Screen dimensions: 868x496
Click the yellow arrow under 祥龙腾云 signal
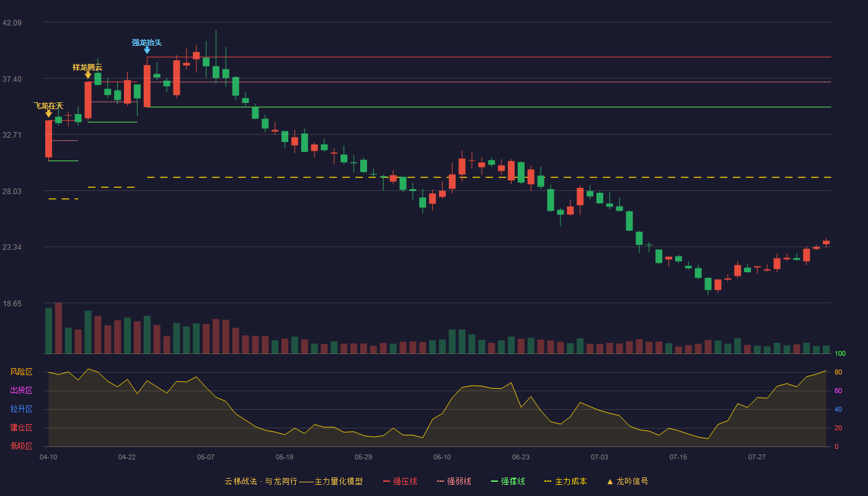coord(88,75)
